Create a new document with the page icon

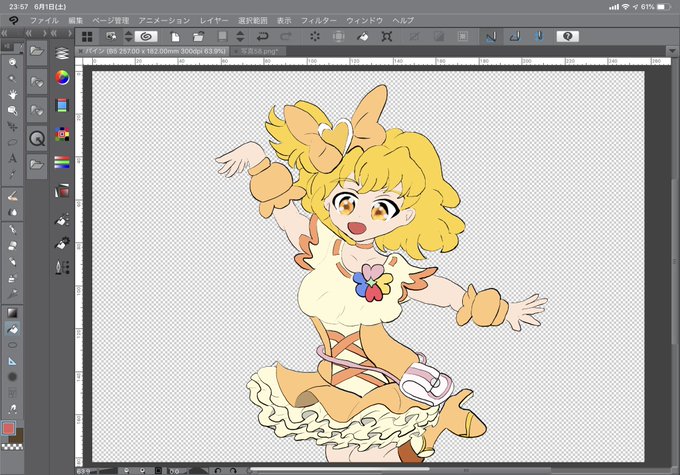click(x=175, y=37)
